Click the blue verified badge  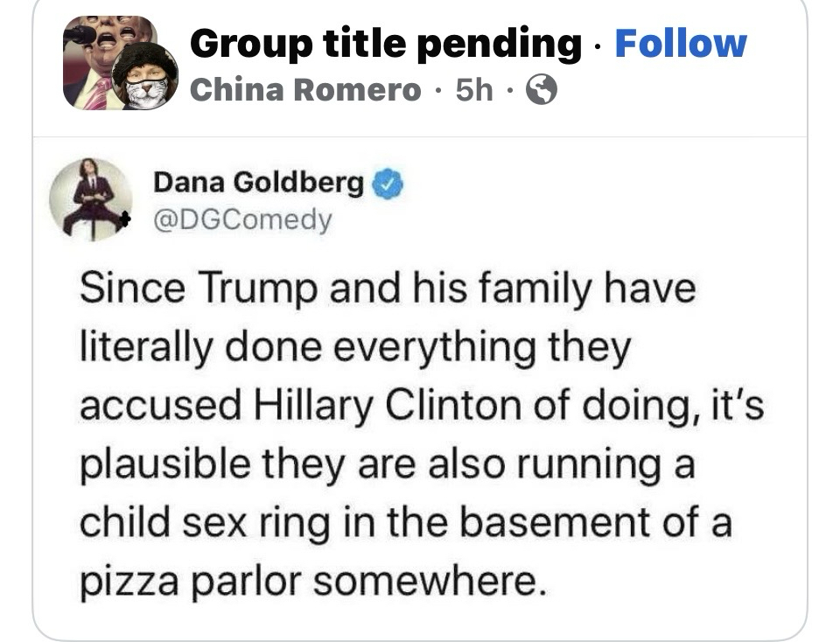388,184
